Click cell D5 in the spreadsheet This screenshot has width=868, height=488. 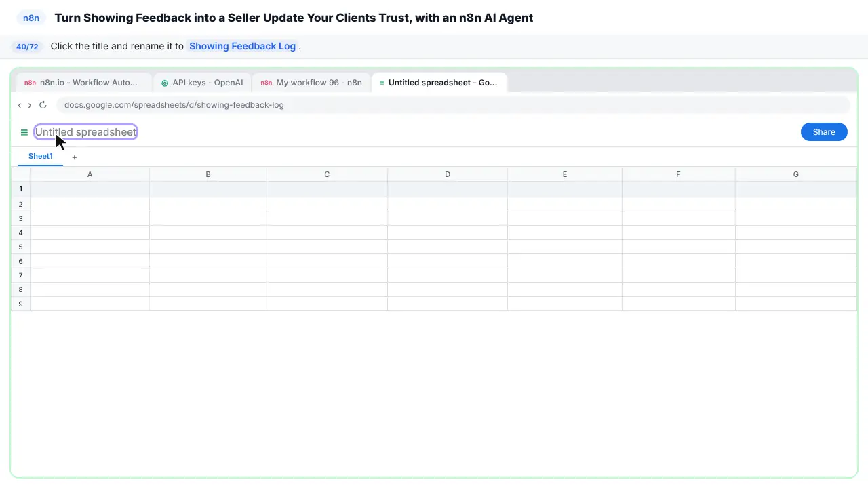click(448, 247)
